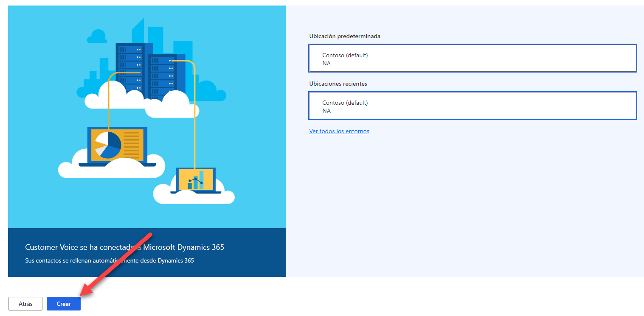Click the Customer Voice se ha conectado title

pos(124,247)
